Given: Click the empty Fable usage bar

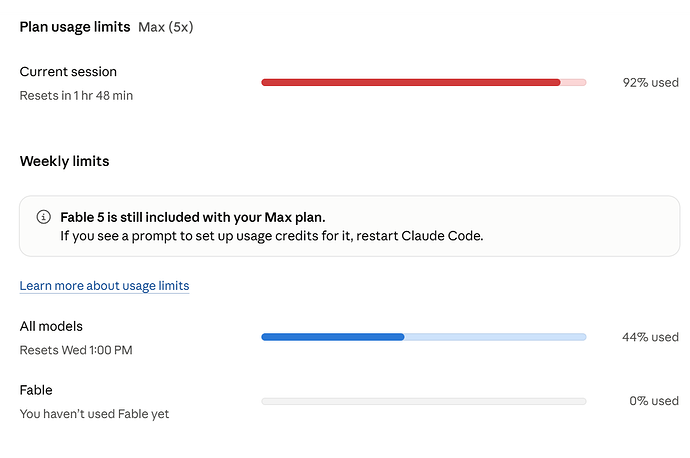Looking at the screenshot, I should [x=424, y=401].
